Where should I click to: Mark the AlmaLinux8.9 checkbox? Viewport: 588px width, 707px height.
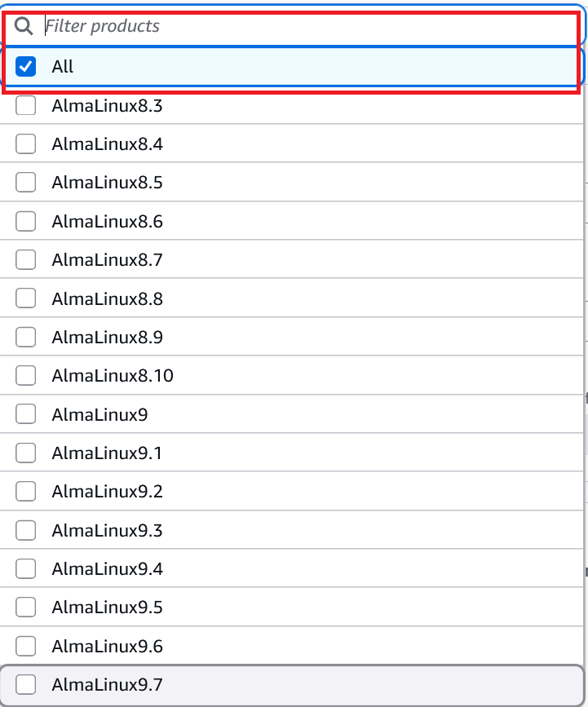point(26,337)
